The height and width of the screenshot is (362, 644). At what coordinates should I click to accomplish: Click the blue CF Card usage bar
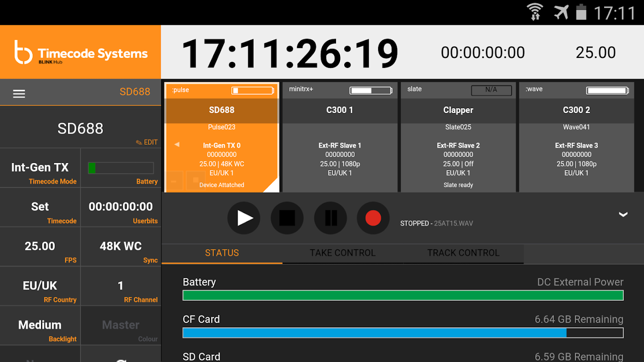pyautogui.click(x=403, y=333)
